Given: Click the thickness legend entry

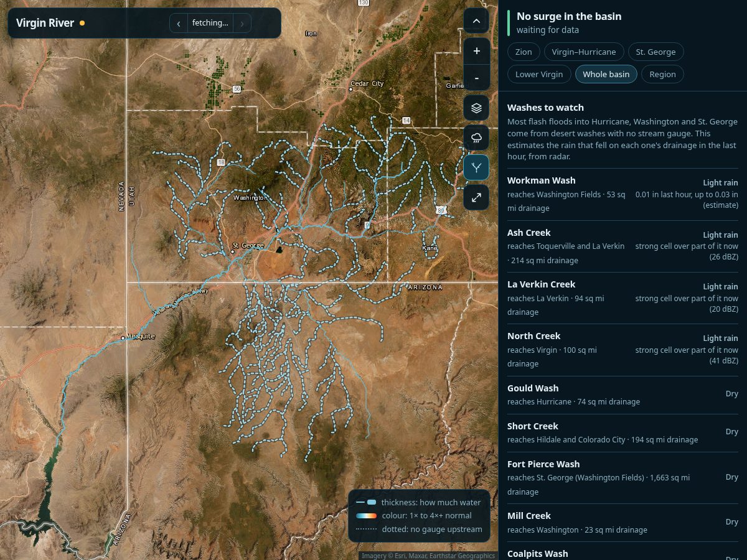Looking at the screenshot, I should click(418, 502).
